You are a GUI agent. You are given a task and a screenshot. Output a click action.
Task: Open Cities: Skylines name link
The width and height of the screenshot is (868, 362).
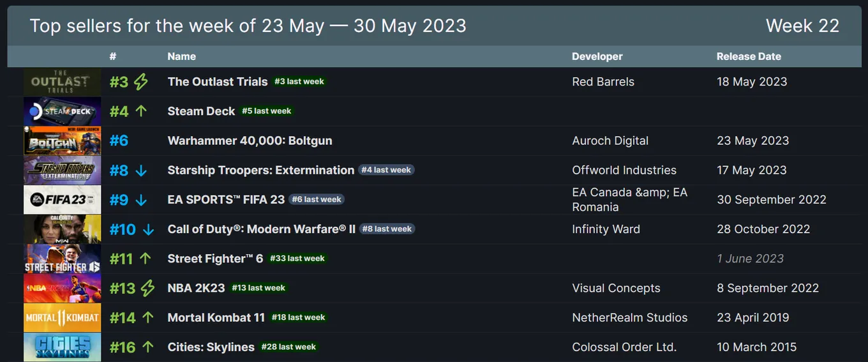(211, 347)
